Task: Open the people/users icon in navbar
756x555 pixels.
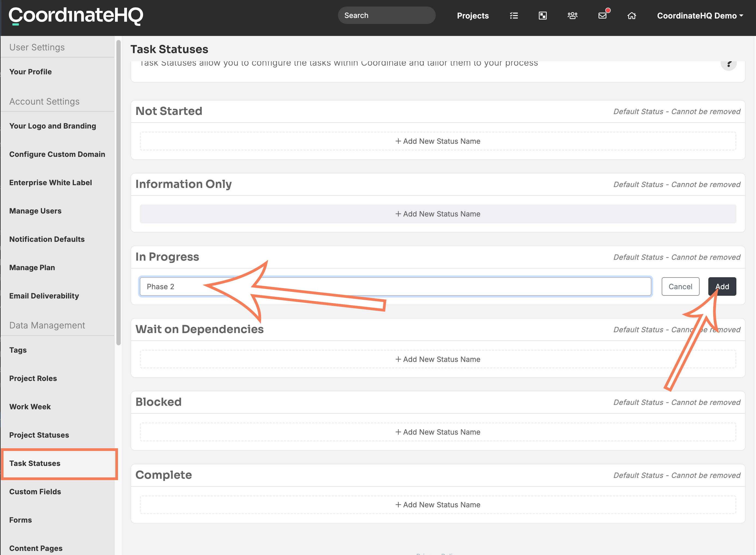Action: (x=572, y=16)
